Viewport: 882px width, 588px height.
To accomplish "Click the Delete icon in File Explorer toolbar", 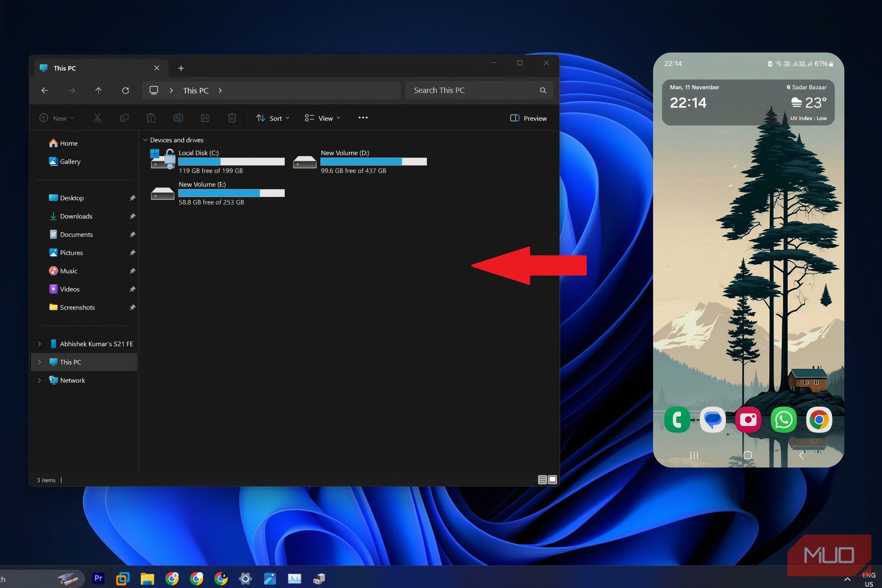I will [x=232, y=118].
